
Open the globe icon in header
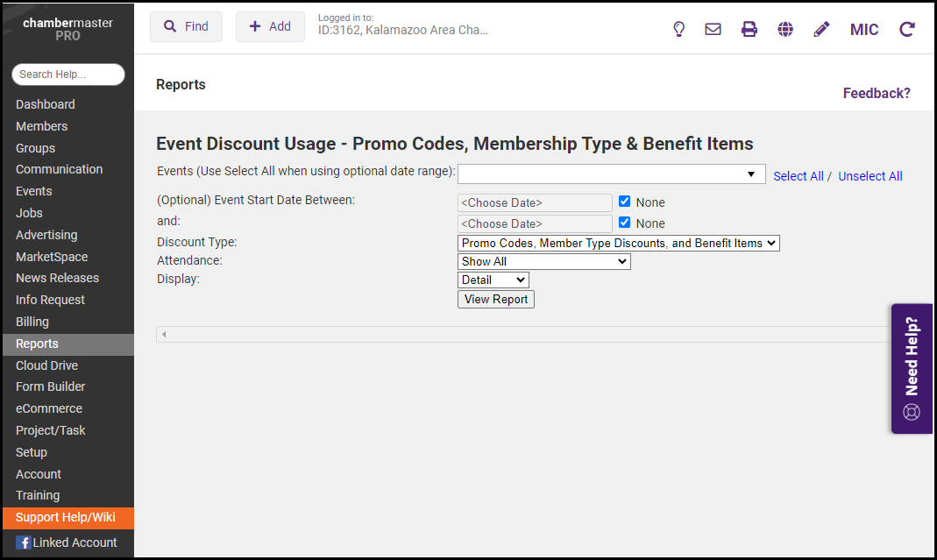tap(785, 29)
